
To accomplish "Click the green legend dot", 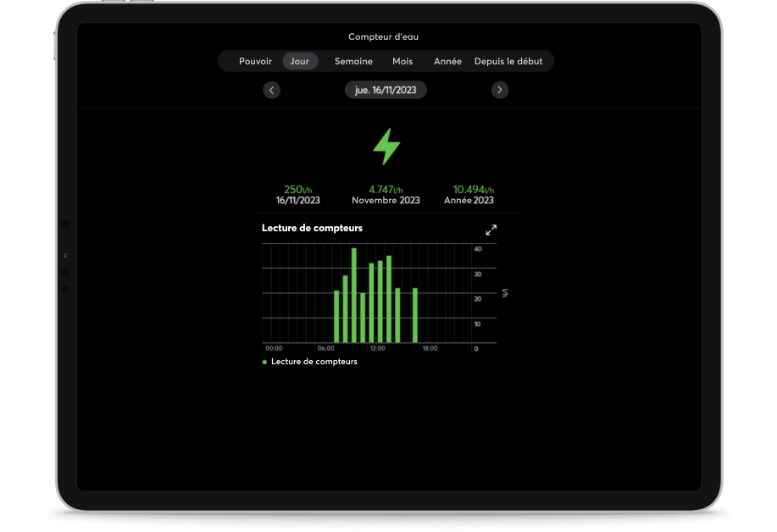I will coord(264,362).
